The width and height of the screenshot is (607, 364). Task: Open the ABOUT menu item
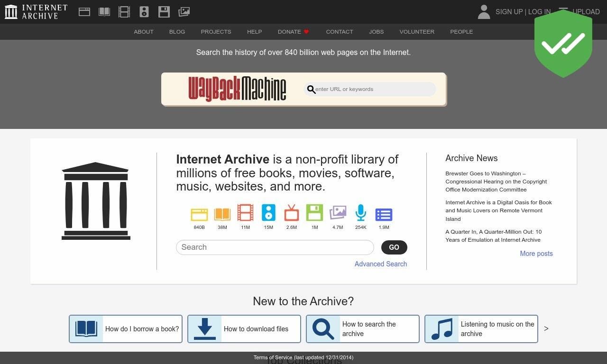pyautogui.click(x=144, y=32)
